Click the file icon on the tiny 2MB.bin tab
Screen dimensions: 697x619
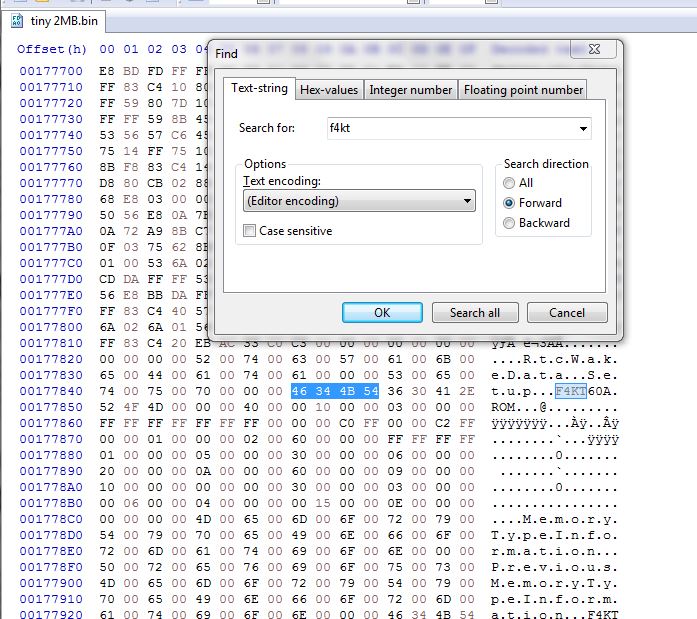(x=17, y=21)
